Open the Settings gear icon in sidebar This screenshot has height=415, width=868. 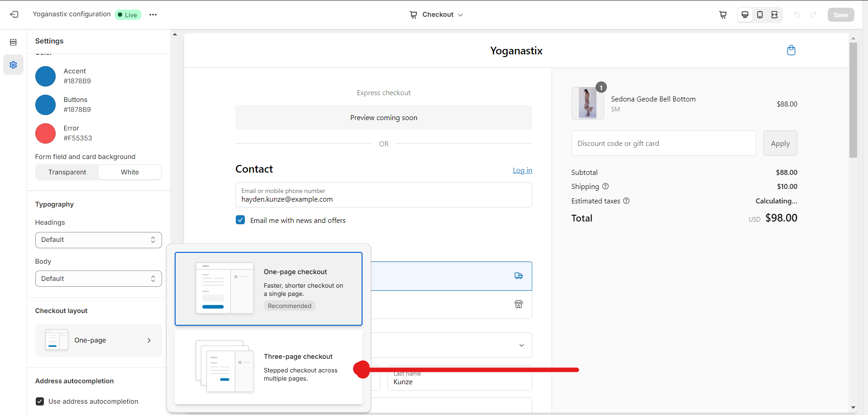pyautogui.click(x=13, y=65)
